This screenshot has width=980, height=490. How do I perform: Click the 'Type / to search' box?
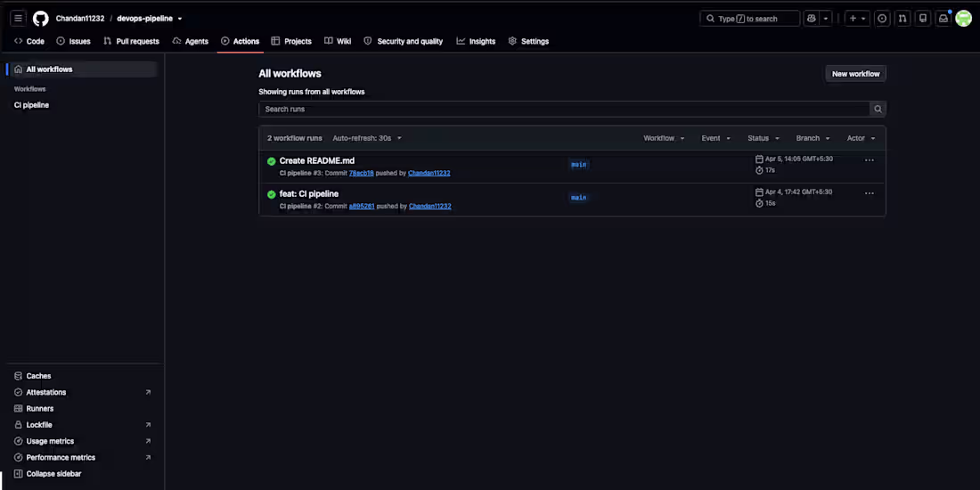(x=749, y=19)
